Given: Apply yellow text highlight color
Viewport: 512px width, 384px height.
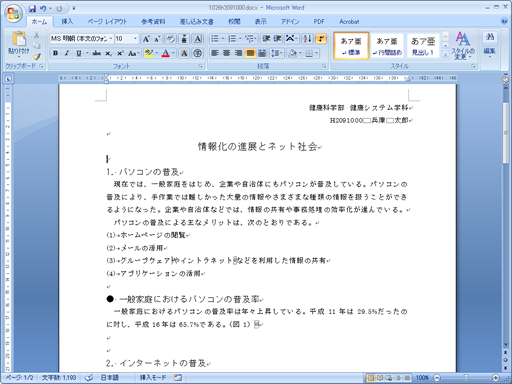Looking at the screenshot, I should point(149,53).
